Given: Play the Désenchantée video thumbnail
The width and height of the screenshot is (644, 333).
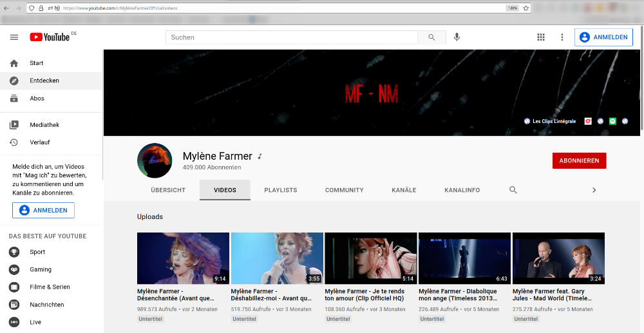Looking at the screenshot, I should pos(183,258).
